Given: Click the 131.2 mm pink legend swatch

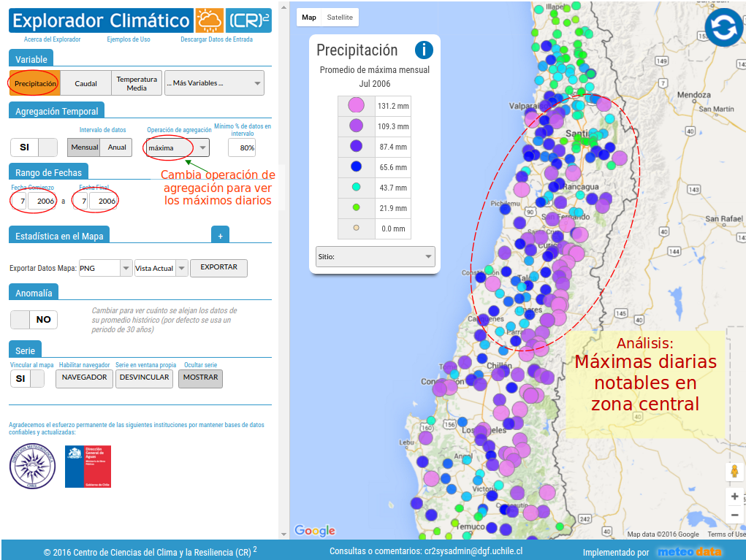Looking at the screenshot, I should tap(356, 106).
